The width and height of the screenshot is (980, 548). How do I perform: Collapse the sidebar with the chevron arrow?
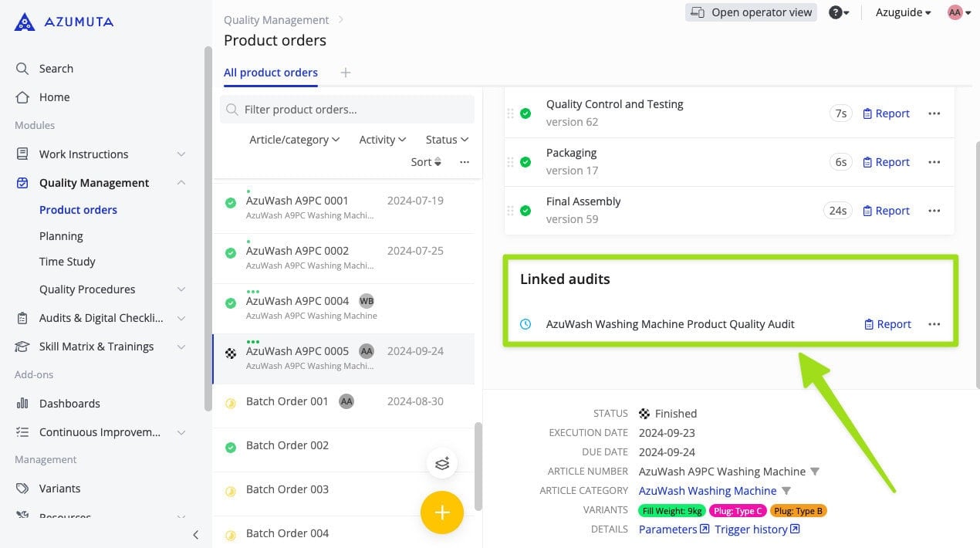tap(195, 534)
